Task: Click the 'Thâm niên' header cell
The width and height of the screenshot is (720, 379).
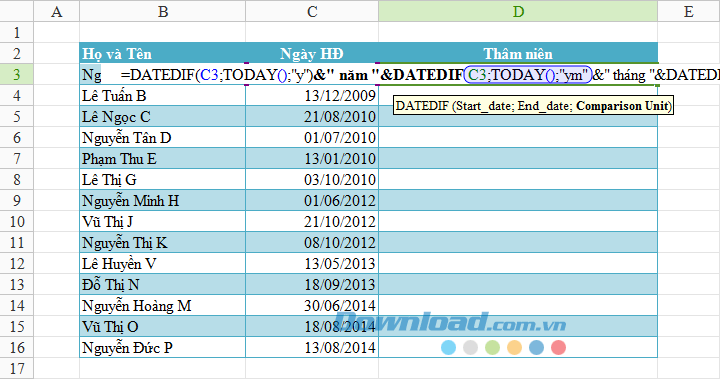Action: coord(518,53)
